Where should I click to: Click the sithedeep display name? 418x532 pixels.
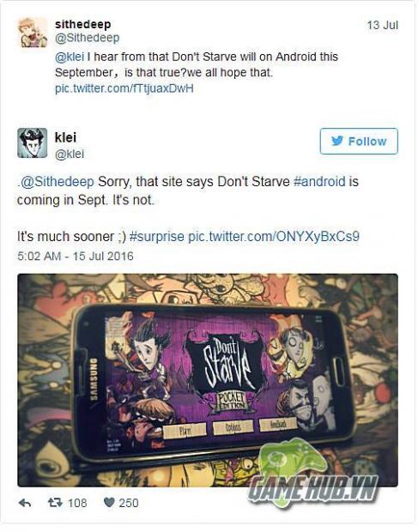pos(83,24)
